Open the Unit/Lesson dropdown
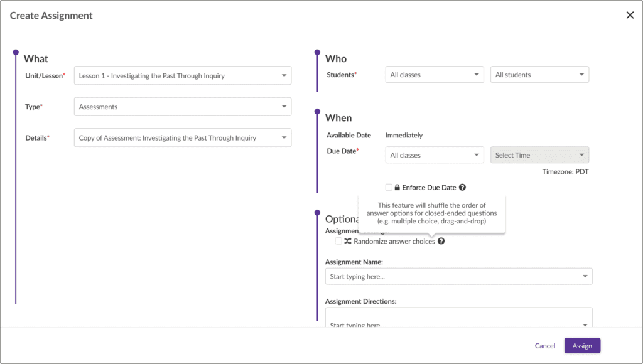The height and width of the screenshot is (364, 643). [183, 75]
